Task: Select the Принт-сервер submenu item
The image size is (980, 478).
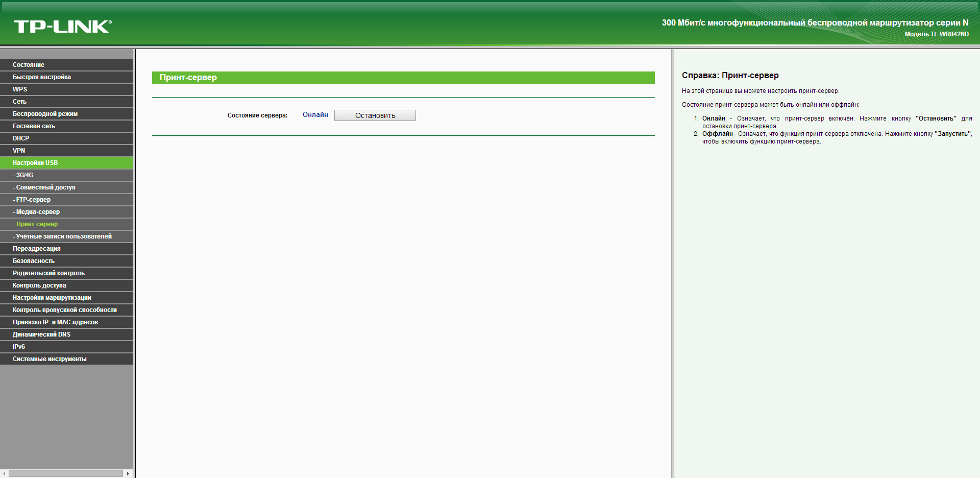Action: pyautogui.click(x=66, y=224)
